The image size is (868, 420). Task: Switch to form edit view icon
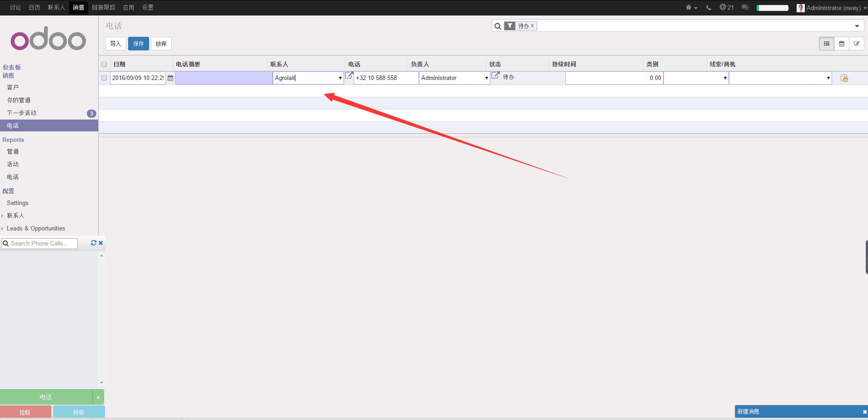point(857,44)
